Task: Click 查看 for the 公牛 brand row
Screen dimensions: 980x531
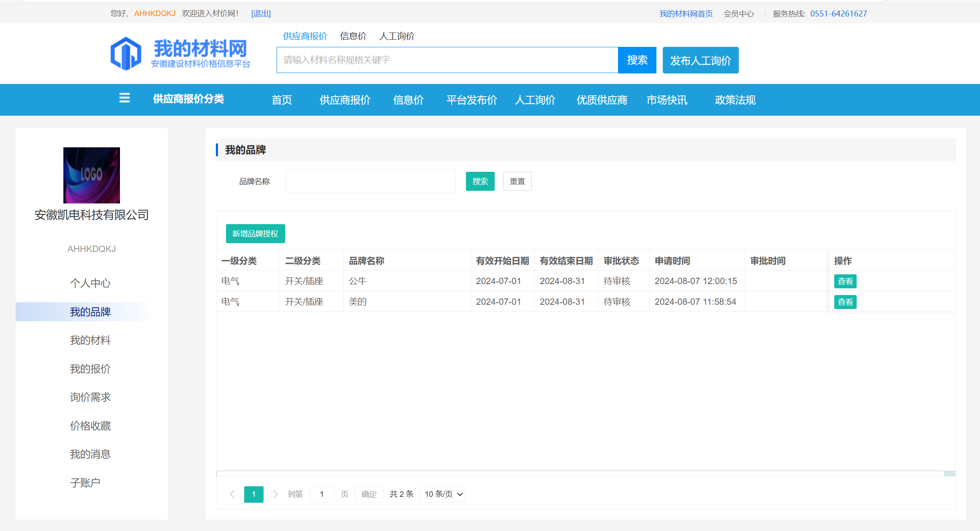Action: tap(845, 282)
